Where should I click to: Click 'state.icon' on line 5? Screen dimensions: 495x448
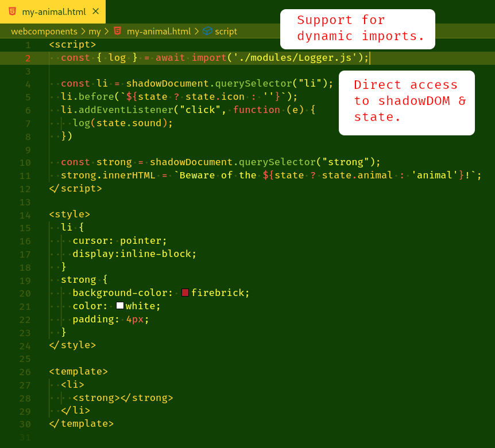coord(215,96)
